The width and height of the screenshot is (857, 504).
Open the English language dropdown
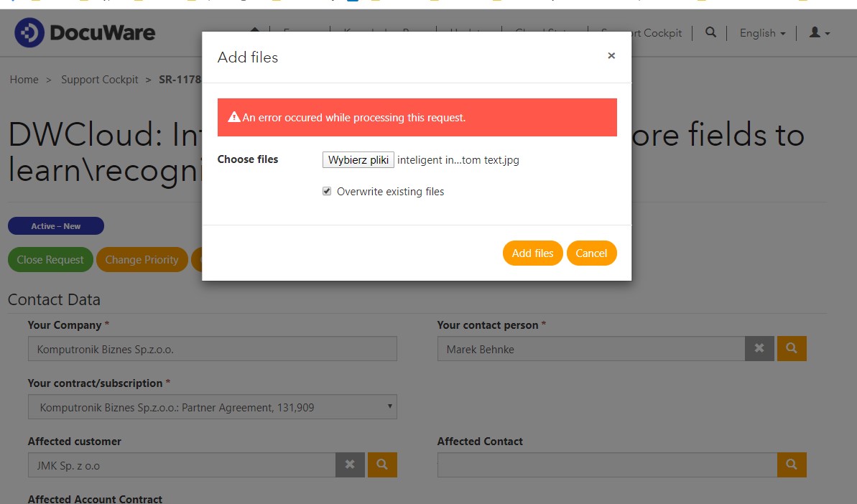tap(762, 33)
